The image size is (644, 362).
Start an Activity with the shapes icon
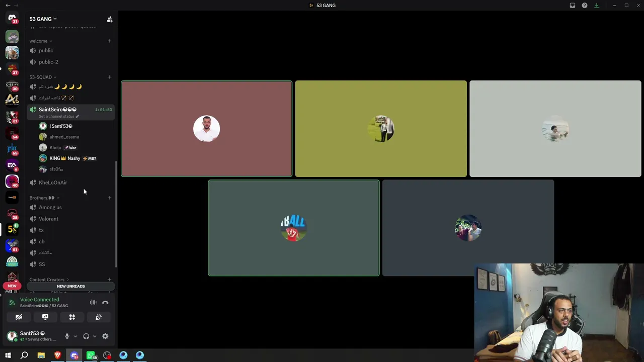[72, 317]
